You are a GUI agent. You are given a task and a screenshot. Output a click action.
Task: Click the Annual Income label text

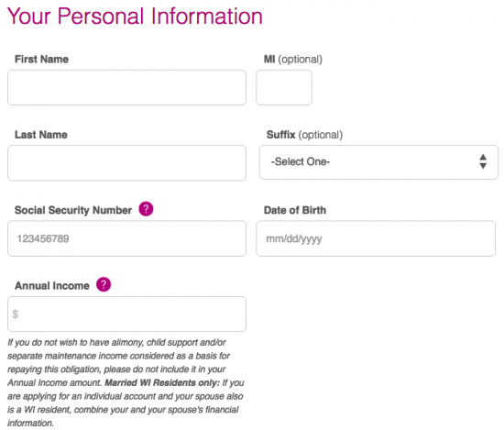(52, 285)
